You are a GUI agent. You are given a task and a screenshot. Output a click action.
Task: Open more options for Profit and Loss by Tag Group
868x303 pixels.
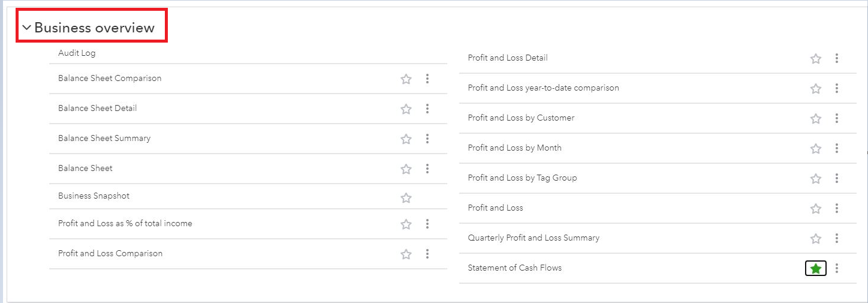837,178
